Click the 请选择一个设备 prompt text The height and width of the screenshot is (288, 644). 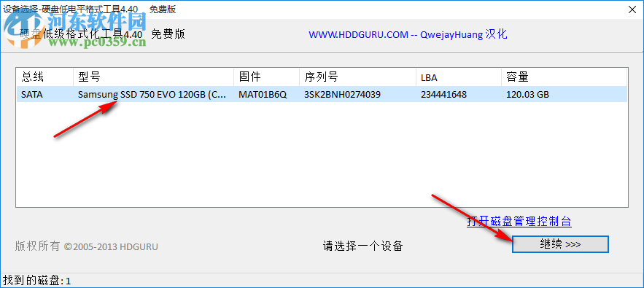(362, 246)
